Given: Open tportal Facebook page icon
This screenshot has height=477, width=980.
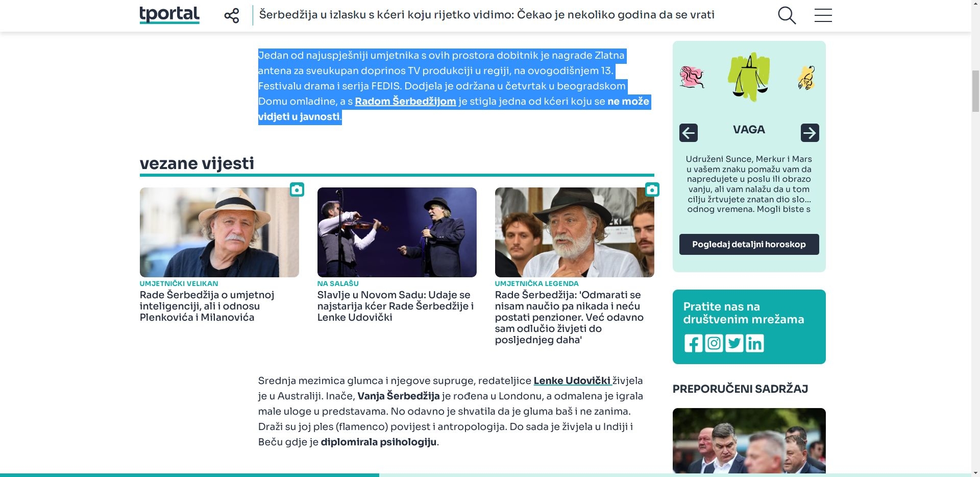Looking at the screenshot, I should point(693,343).
